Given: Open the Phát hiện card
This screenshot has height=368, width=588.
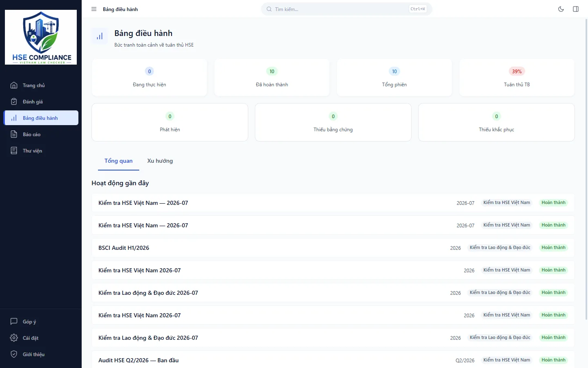Looking at the screenshot, I should click(x=170, y=122).
